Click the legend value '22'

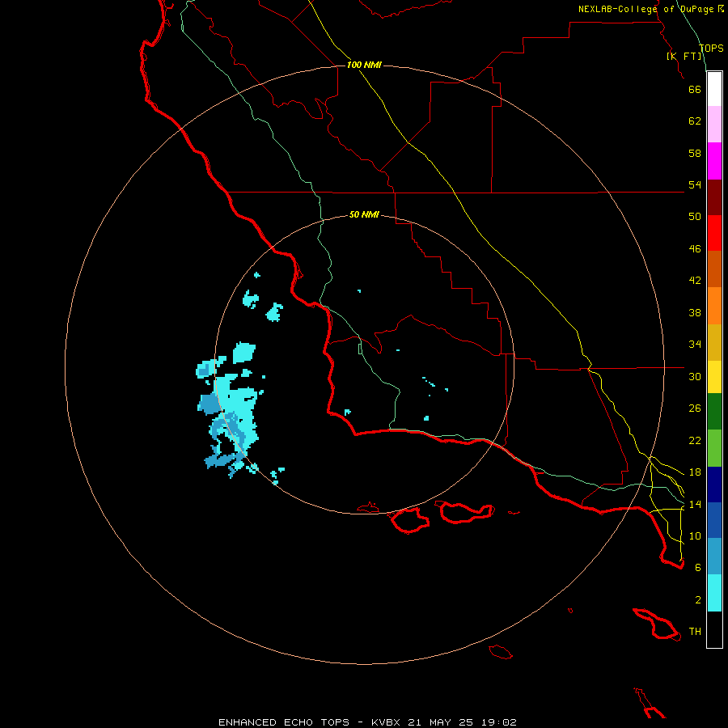695,440
